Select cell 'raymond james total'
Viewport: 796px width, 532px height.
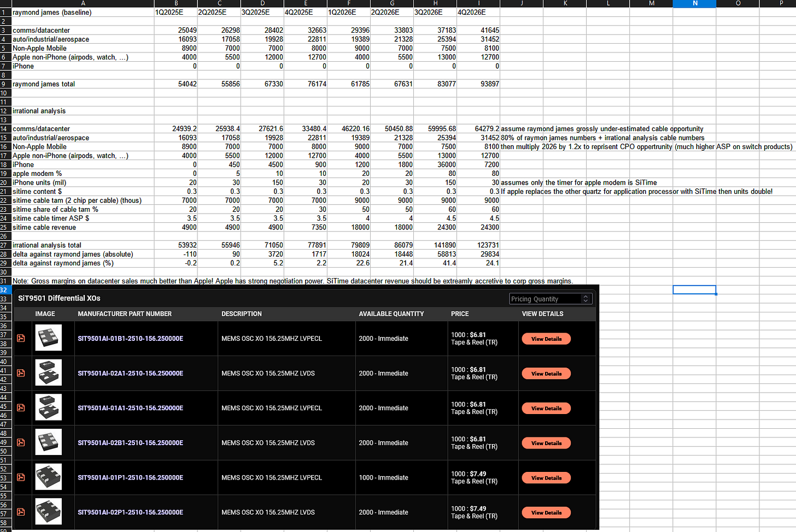pos(83,84)
